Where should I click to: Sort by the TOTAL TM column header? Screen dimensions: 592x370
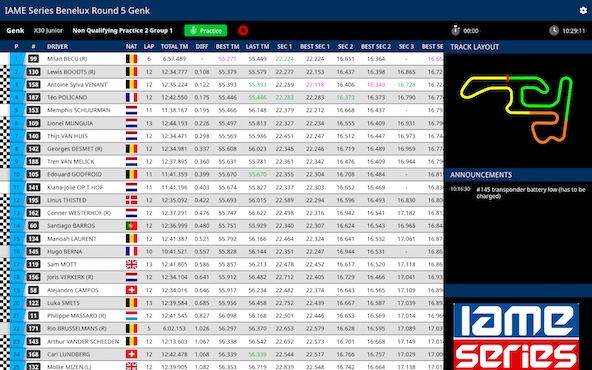click(x=174, y=46)
